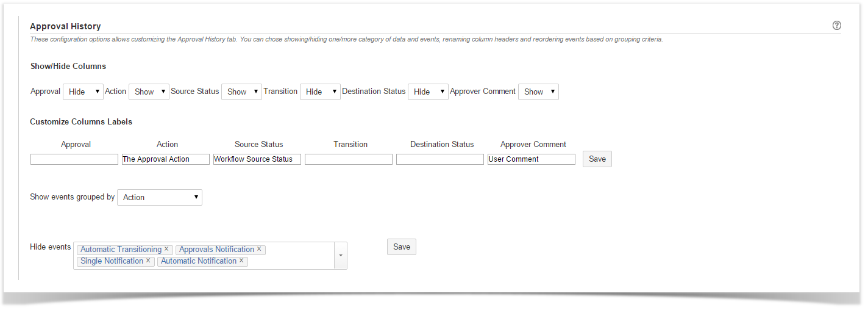Save the Hide events selection
Image resolution: width=868 pixels, height=310 pixels.
click(x=401, y=247)
